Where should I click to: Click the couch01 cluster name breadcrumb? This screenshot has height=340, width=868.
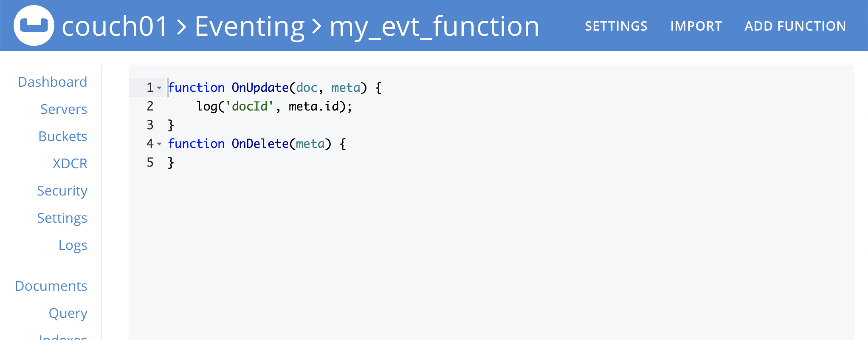tap(115, 26)
